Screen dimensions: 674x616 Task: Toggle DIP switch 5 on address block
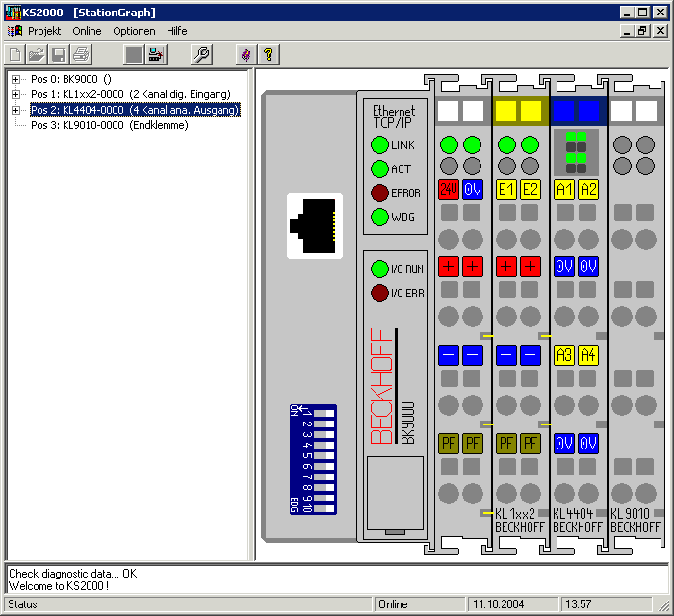pos(324,456)
